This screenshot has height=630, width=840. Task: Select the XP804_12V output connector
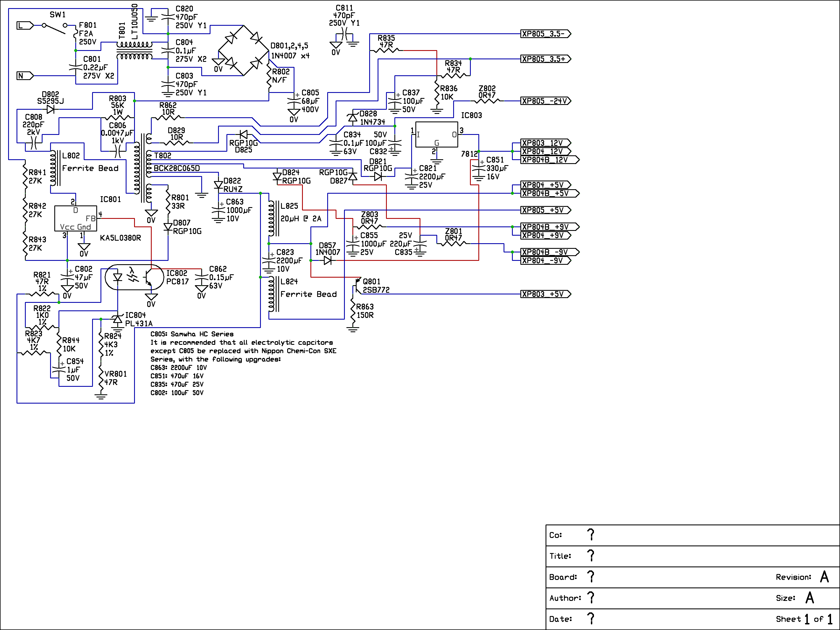[546, 151]
